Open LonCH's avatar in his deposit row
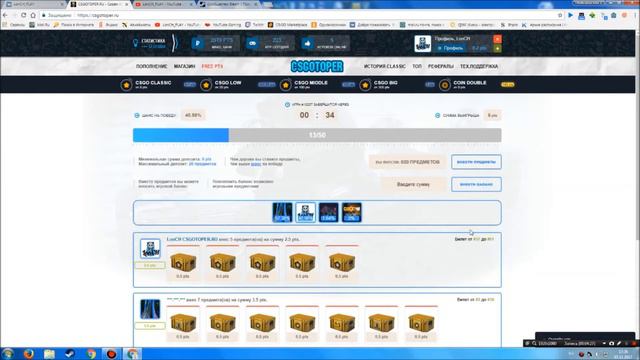The image size is (640, 360). click(x=150, y=249)
